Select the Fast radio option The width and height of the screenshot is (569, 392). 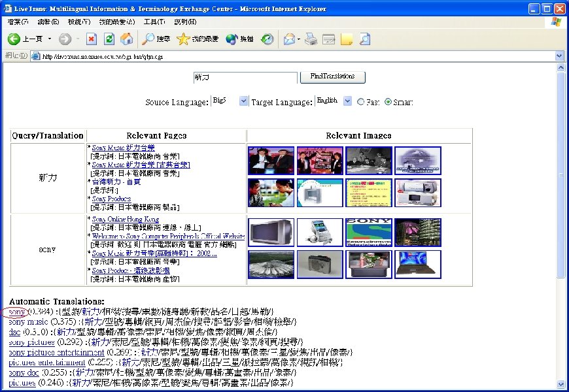(360, 102)
